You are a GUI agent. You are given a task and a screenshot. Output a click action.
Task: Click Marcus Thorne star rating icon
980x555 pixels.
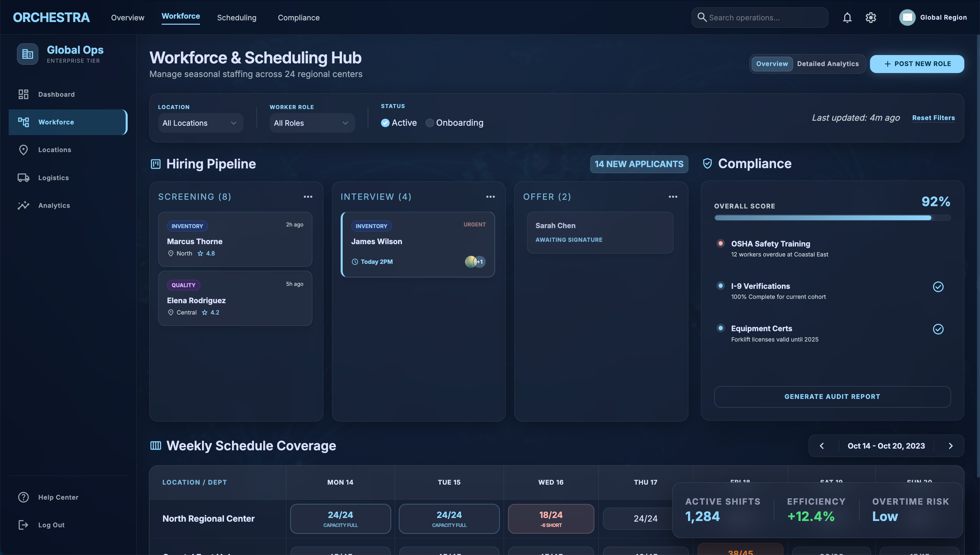click(x=200, y=253)
